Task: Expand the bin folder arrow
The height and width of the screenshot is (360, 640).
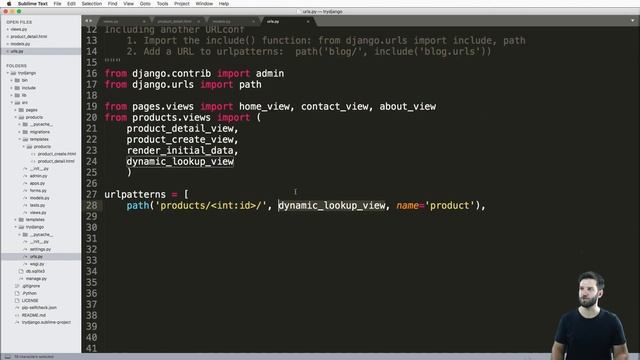Action: coord(11,80)
